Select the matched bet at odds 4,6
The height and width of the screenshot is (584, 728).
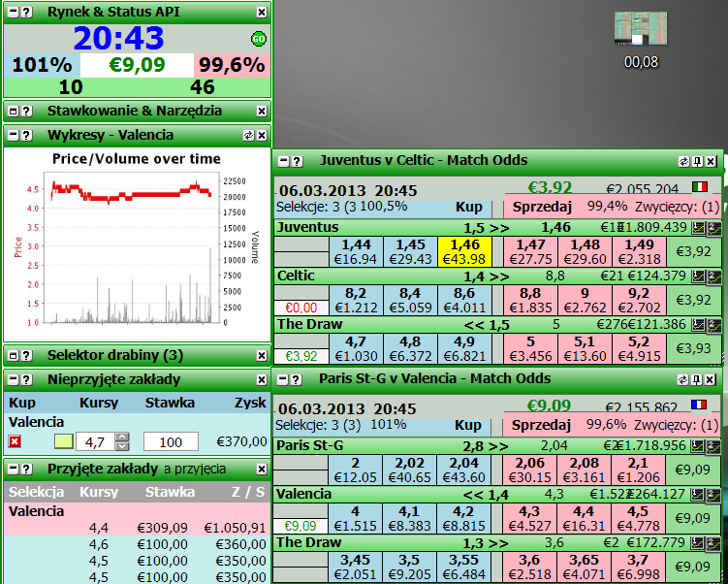tap(137, 544)
